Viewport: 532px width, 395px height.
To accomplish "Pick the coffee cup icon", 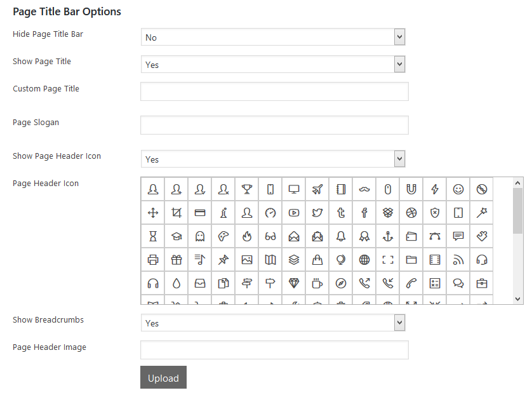I will tap(317, 283).
